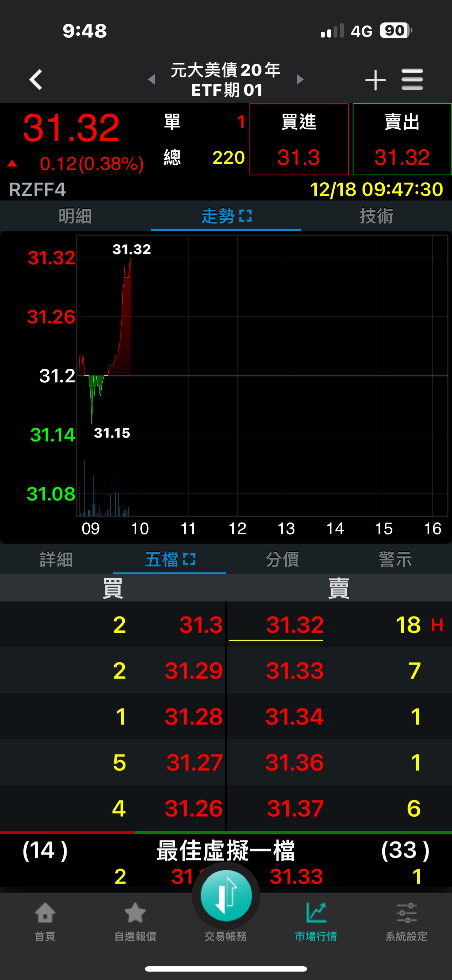452x980 pixels.
Task: Tap the change value 0.12(0.38%)
Action: coord(92,164)
